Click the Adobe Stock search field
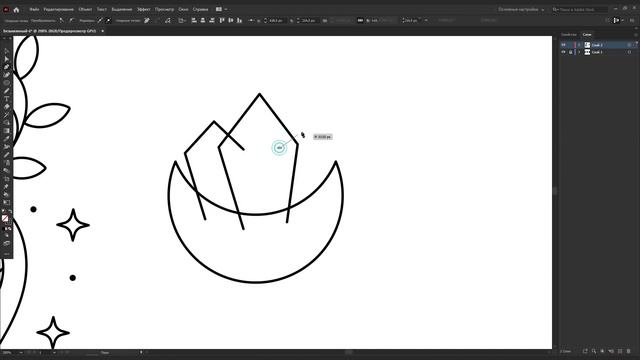Screen dimensions: 640x360 click(x=580, y=9)
